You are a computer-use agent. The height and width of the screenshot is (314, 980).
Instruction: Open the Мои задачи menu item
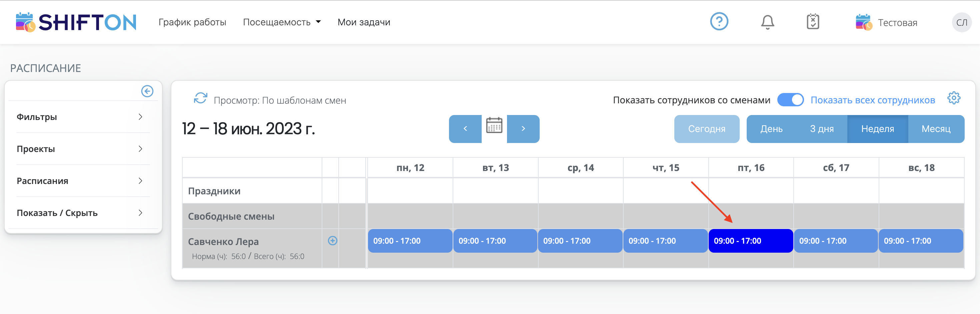coord(364,22)
